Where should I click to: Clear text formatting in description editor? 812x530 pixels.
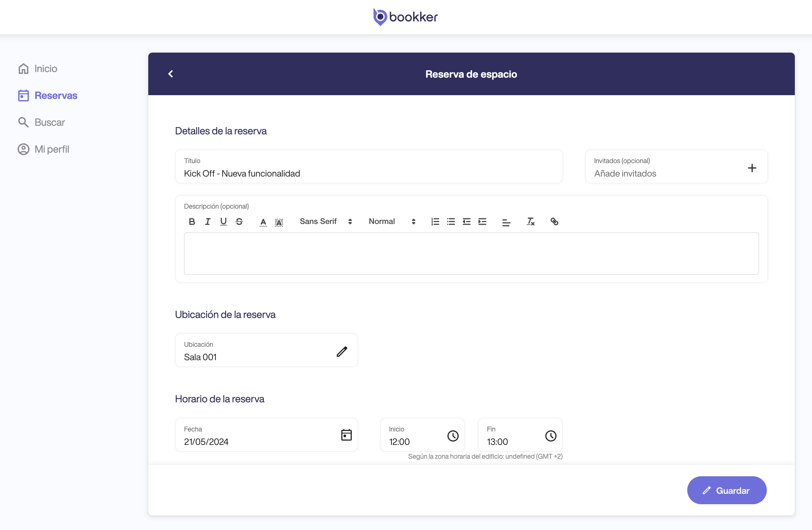coord(530,222)
